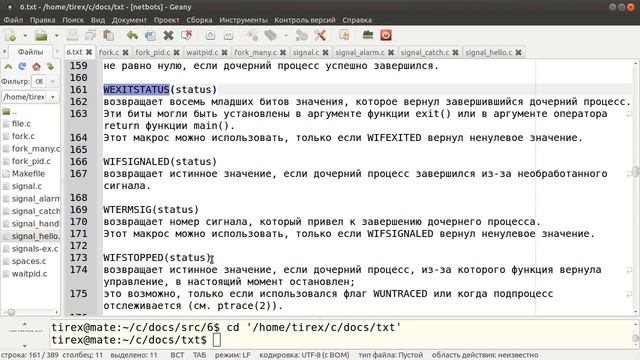Click the red Quit power icon
This screenshot has height=360, width=640.
tap(386, 36)
